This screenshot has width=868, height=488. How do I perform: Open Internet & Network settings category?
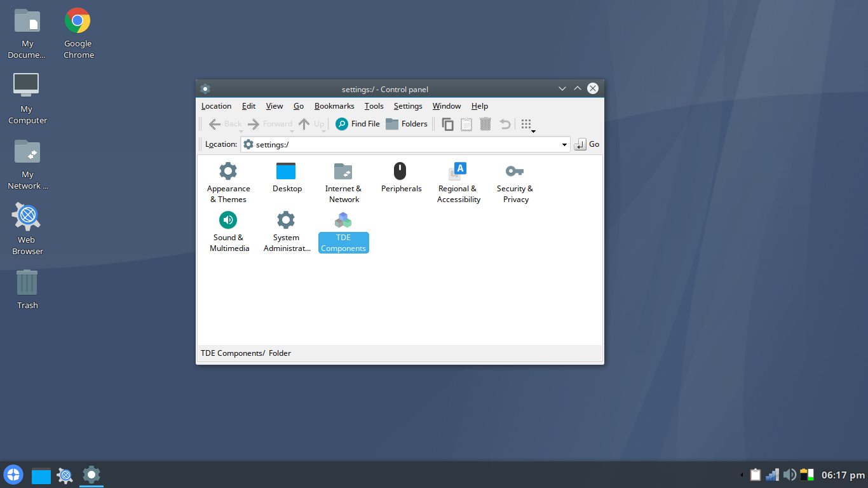tap(343, 182)
